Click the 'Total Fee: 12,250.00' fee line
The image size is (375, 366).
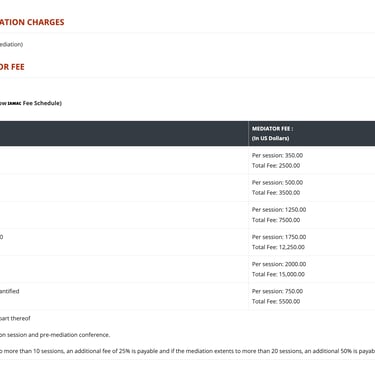pyautogui.click(x=278, y=247)
